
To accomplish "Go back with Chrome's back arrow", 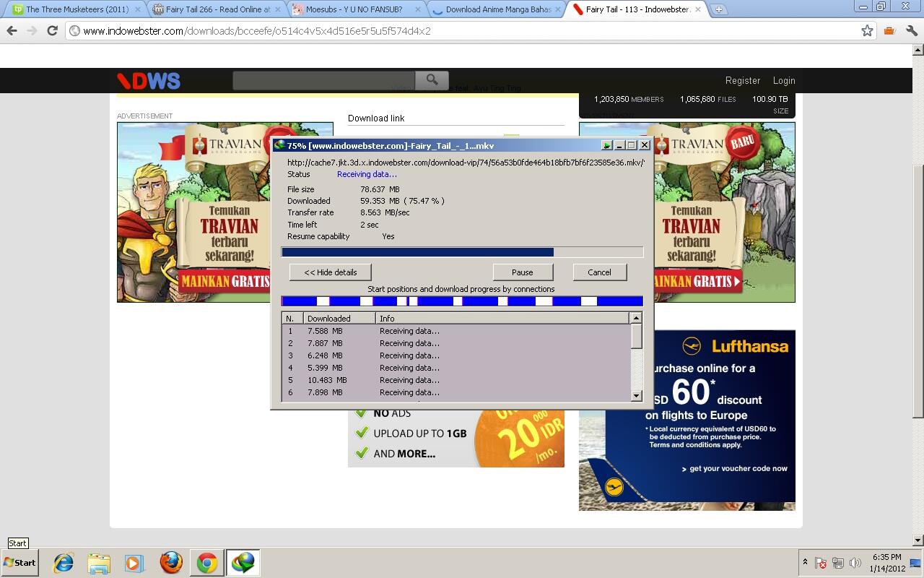I will pos(12,31).
